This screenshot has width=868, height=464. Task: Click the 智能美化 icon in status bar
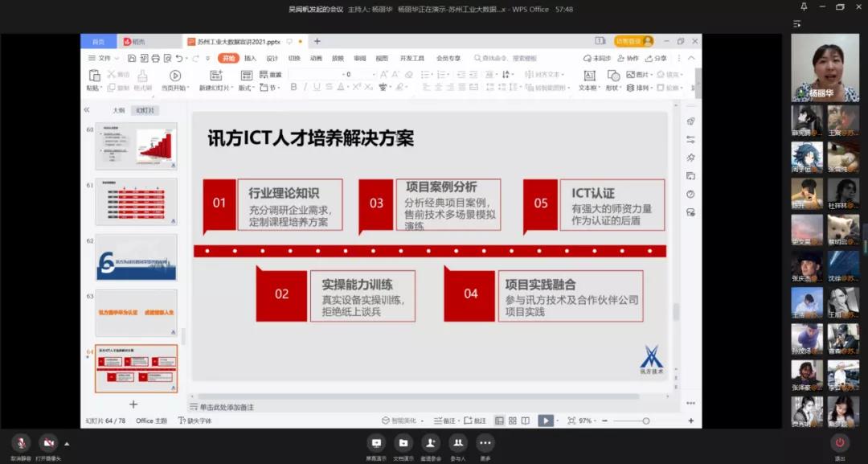[x=395, y=419]
